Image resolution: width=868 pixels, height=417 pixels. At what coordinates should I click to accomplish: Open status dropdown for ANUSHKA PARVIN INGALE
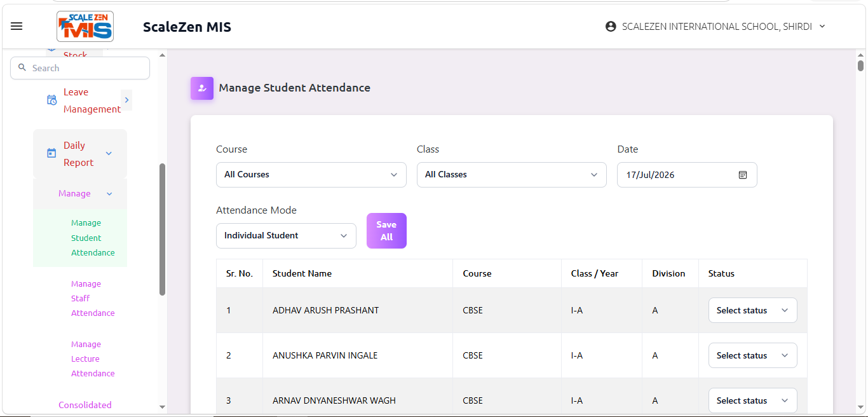coord(752,355)
